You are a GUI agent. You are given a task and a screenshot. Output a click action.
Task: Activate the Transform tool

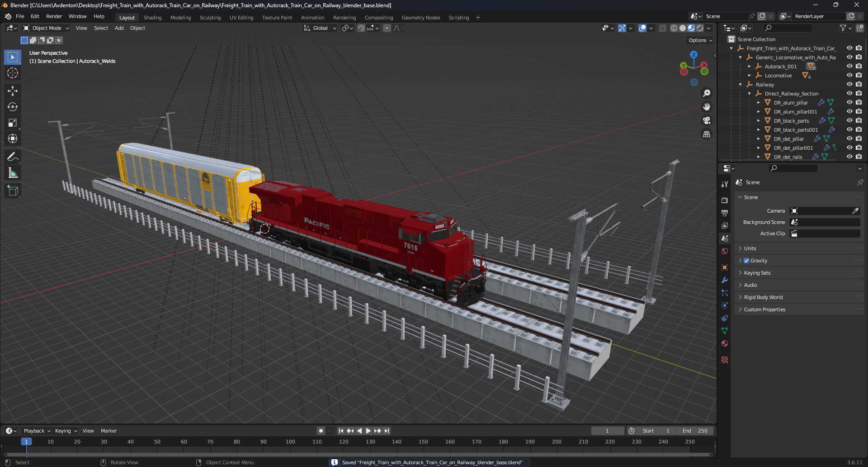13,138
